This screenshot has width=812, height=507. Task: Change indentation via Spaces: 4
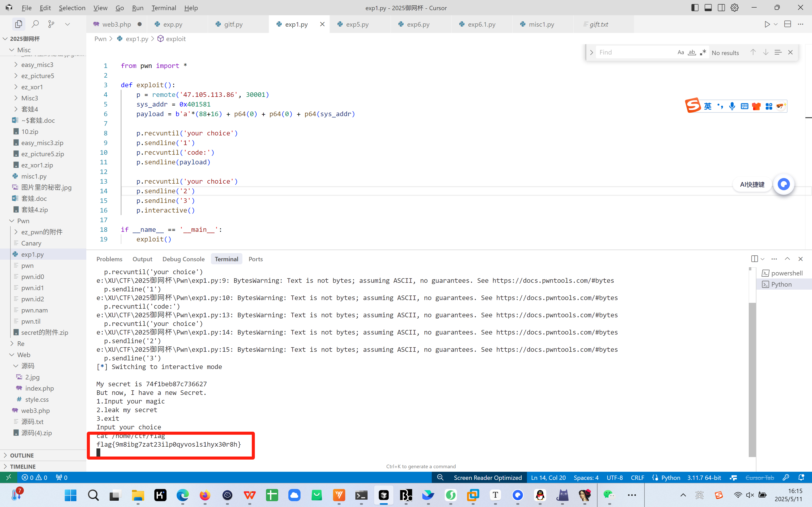pos(586,478)
